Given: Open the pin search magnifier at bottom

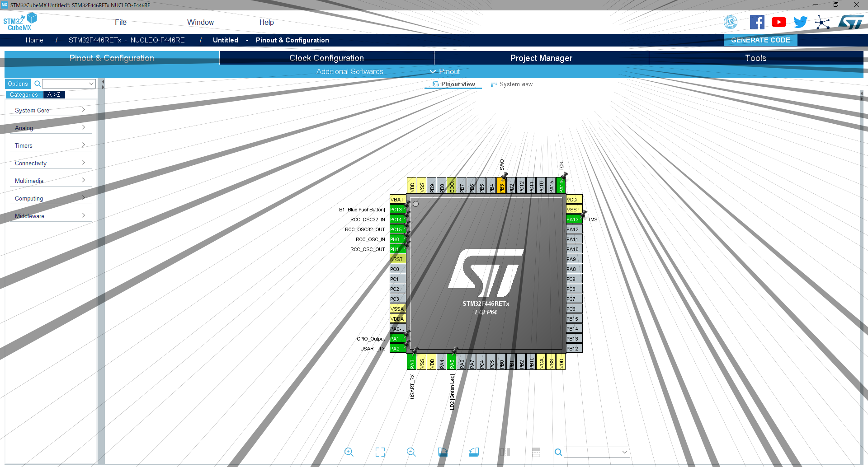Looking at the screenshot, I should tap(558, 452).
